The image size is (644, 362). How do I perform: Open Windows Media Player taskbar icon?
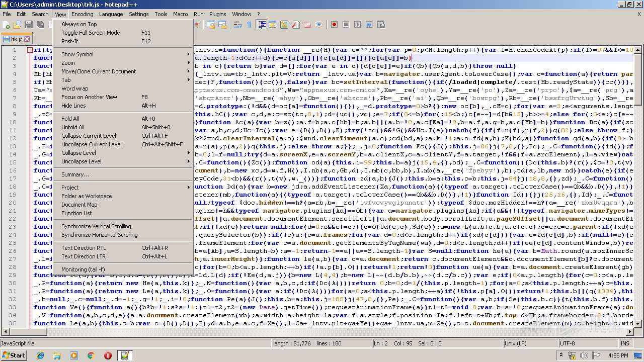click(74, 355)
